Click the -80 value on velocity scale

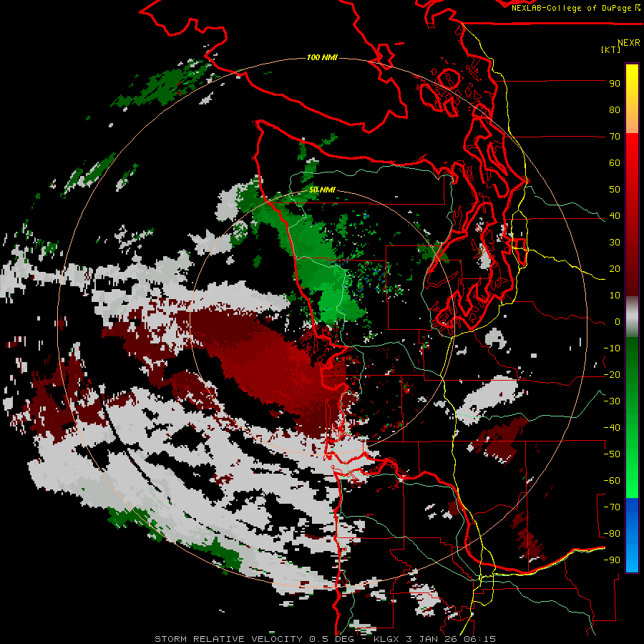(x=612, y=534)
